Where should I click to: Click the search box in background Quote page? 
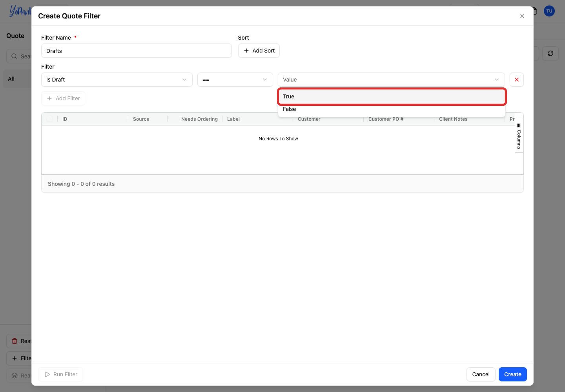(19, 56)
